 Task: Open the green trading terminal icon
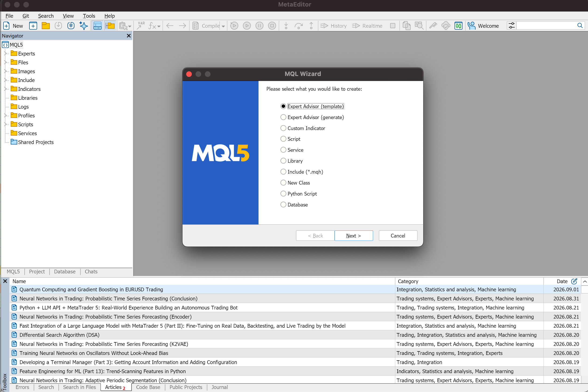point(458,26)
